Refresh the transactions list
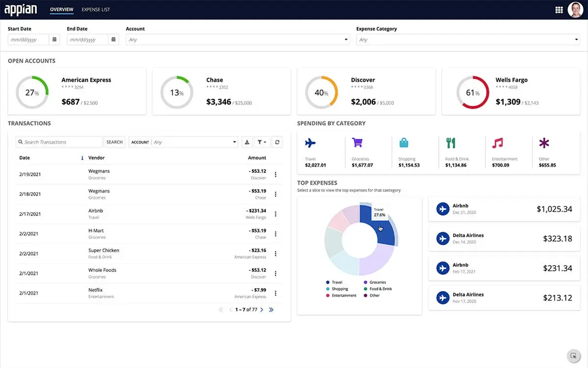The image size is (588, 368). tap(277, 142)
